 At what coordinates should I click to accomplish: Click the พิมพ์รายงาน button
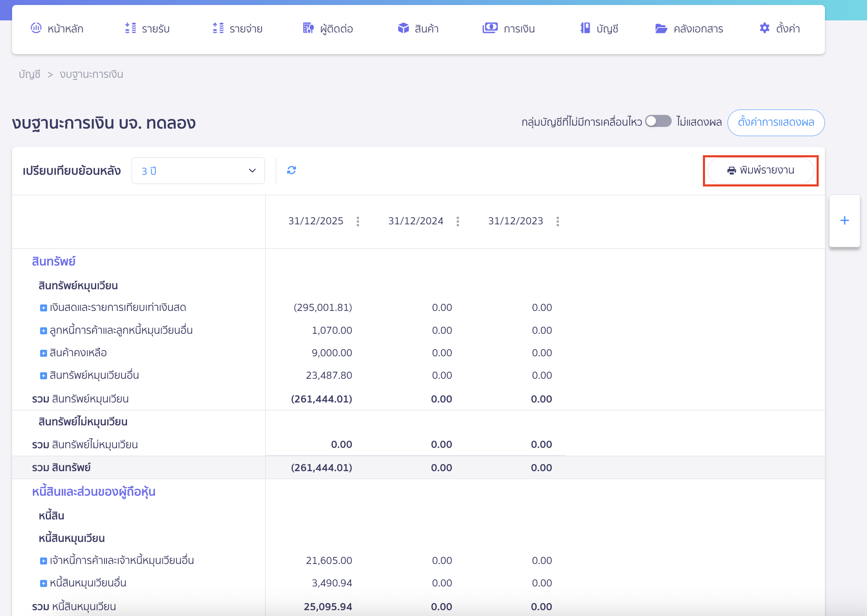(760, 170)
